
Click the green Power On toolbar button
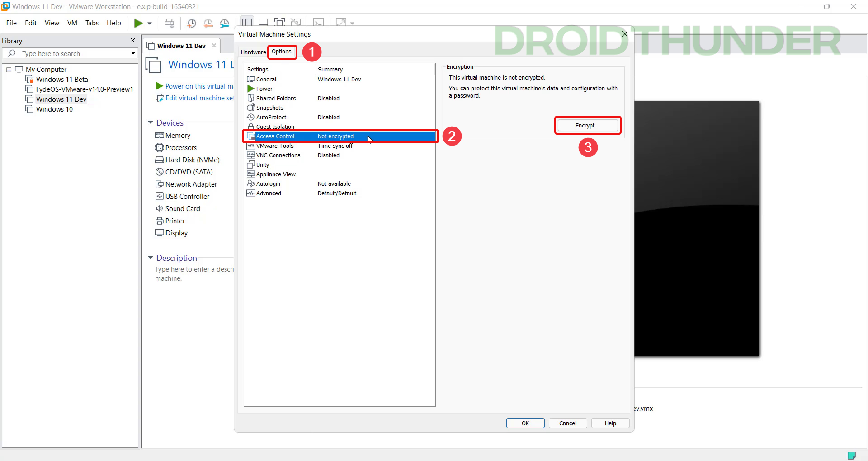[138, 23]
